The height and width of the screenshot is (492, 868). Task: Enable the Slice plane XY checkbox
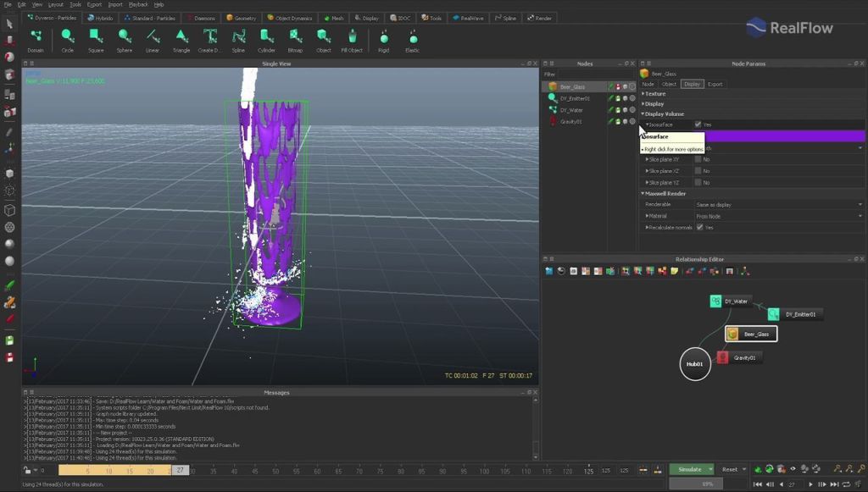click(x=698, y=159)
